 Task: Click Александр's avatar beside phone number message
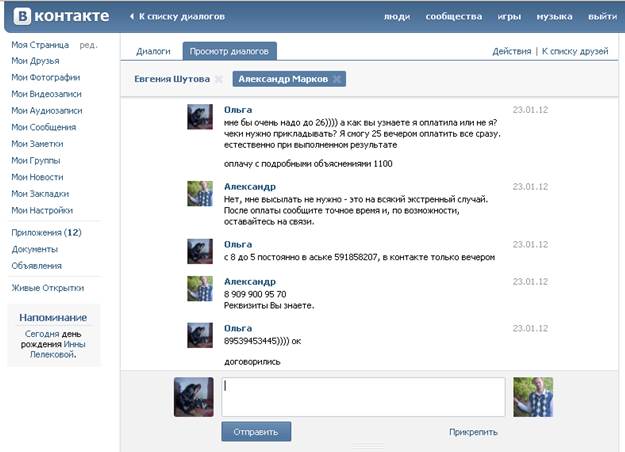click(x=200, y=289)
